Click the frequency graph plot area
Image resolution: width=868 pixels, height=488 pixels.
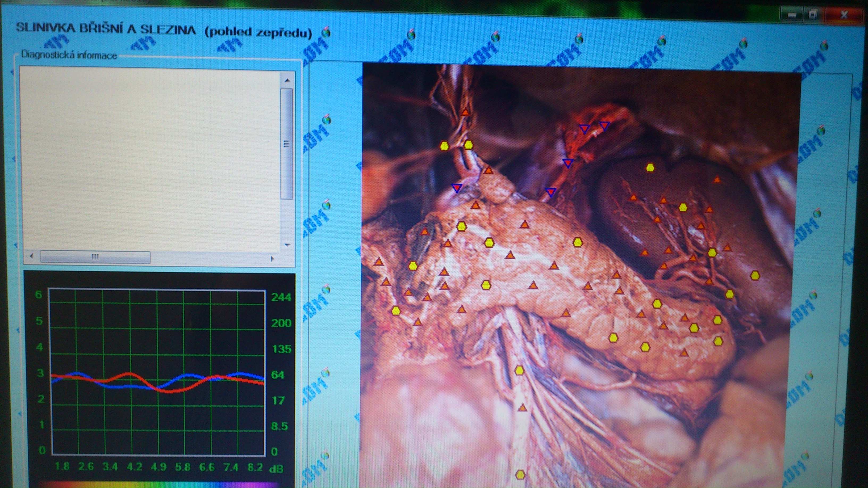click(157, 372)
